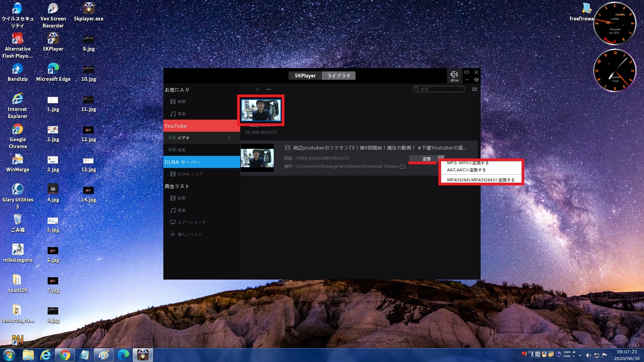644x362 pixels.
Task: Open the ごみ箱 recycle bin
Action: [x=17, y=223]
